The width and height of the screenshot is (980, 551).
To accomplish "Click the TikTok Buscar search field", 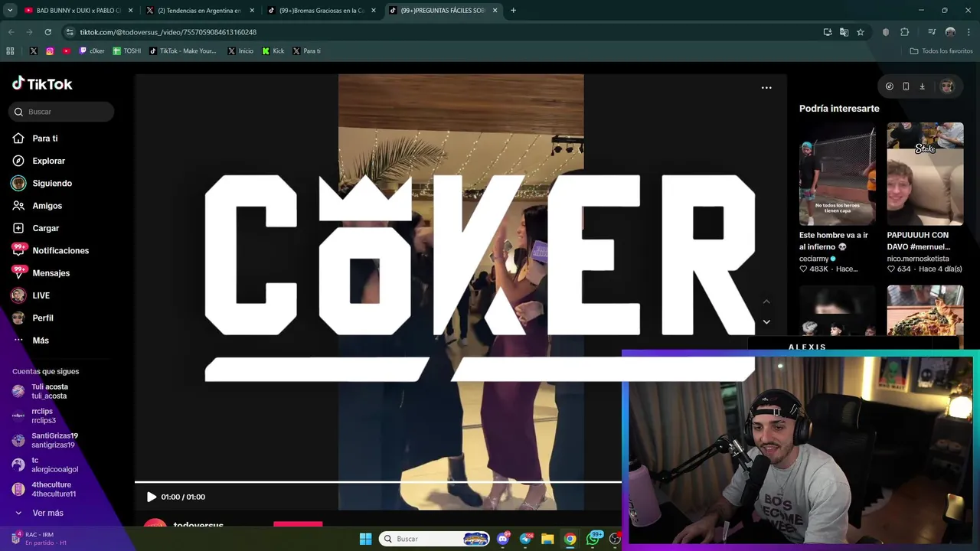I will (x=61, y=112).
